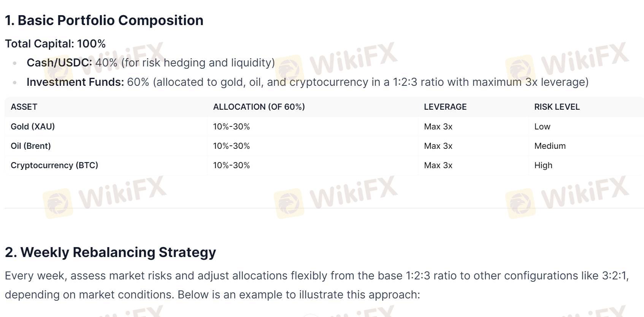The height and width of the screenshot is (317, 644).
Task: Click the ASSET column header
Action: (24, 107)
